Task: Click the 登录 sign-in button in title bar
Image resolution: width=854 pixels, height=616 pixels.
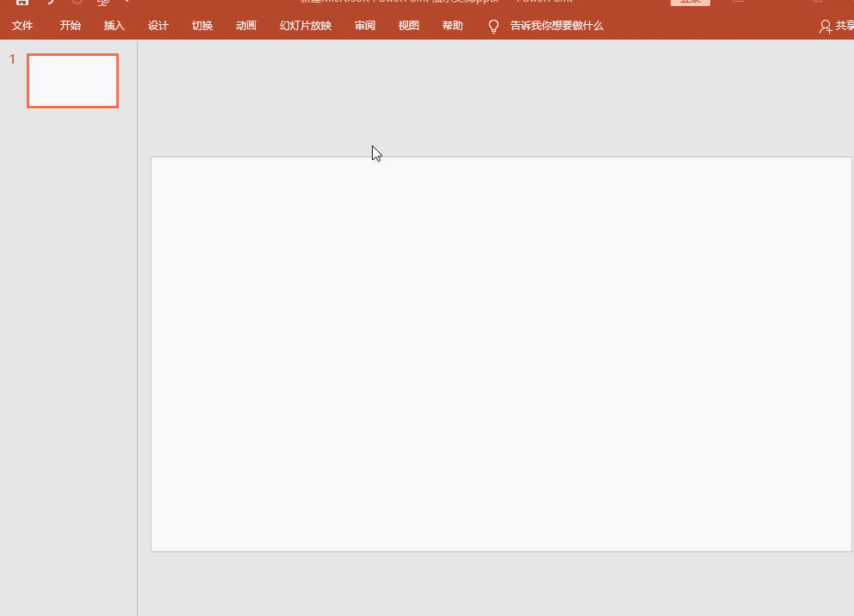Action: [690, 2]
